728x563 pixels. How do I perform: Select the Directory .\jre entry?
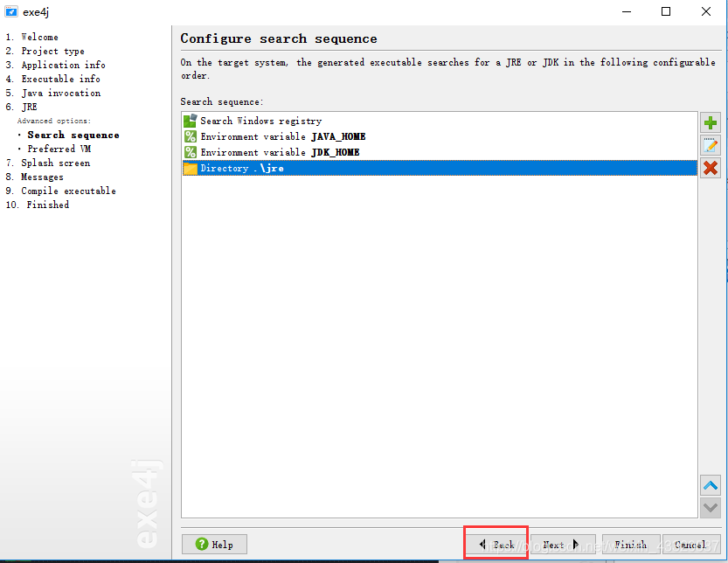pos(440,168)
